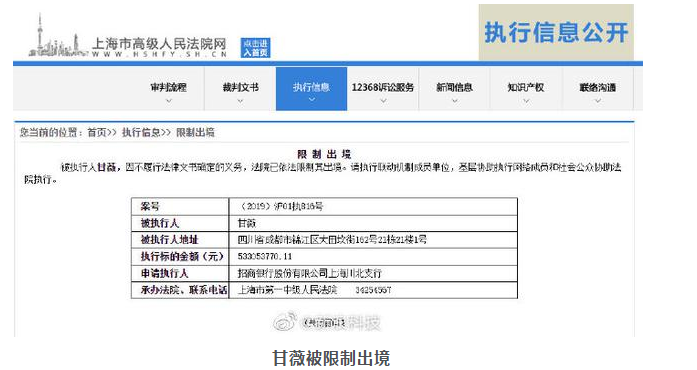Expand chevron under 知识产权

coord(526,101)
